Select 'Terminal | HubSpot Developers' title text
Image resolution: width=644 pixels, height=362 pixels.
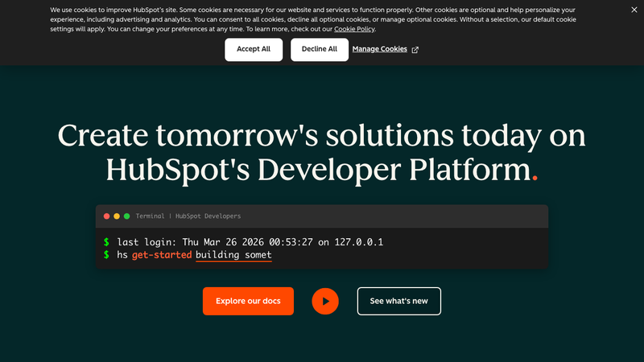coord(188,216)
